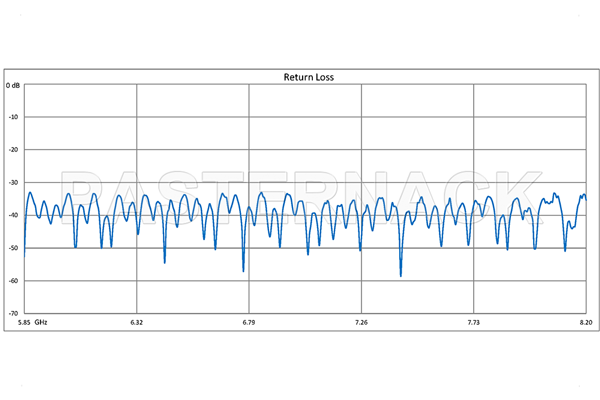The height and width of the screenshot is (400, 600).
Task: Click the -50 y-axis label
Action: coord(14,249)
